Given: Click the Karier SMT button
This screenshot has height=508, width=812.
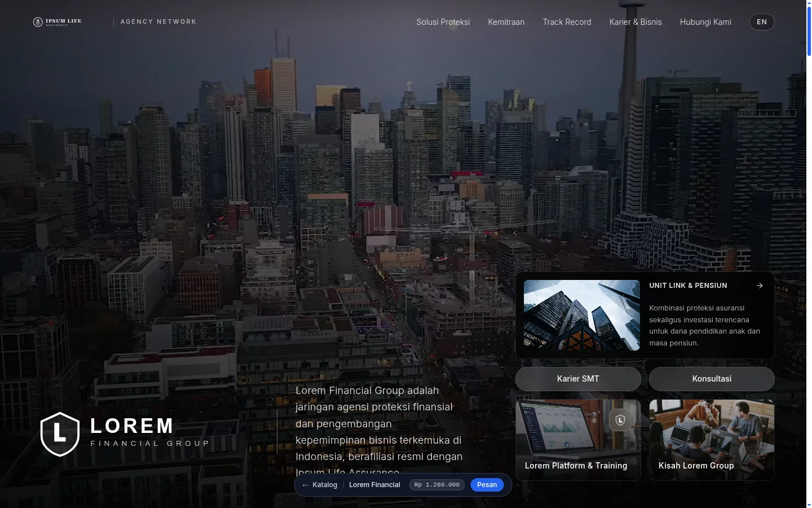Looking at the screenshot, I should pos(578,379).
